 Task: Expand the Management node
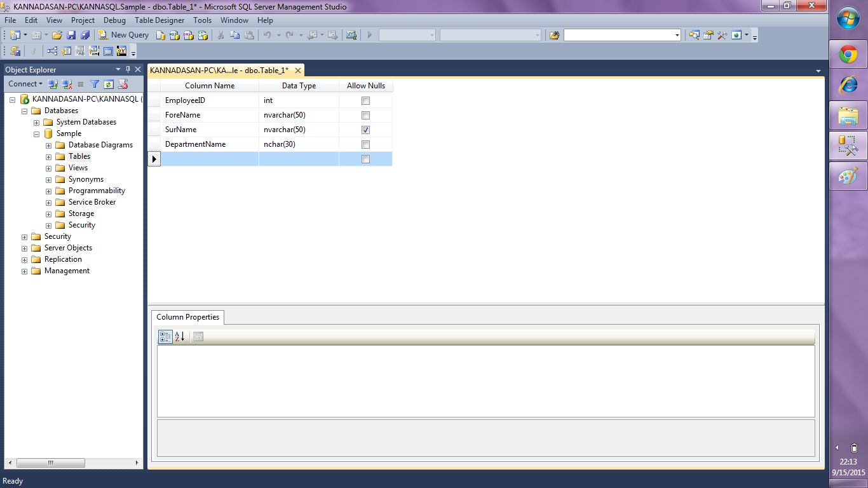[x=25, y=271]
